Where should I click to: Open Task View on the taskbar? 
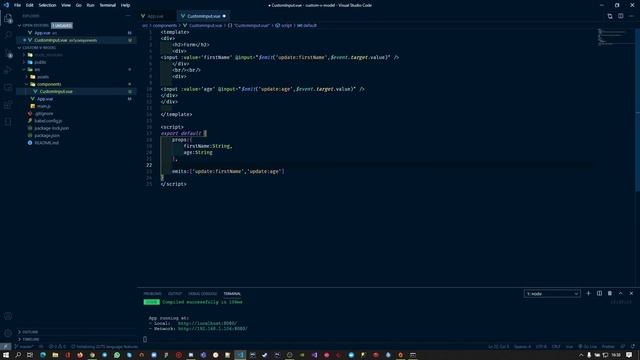click(x=30, y=355)
